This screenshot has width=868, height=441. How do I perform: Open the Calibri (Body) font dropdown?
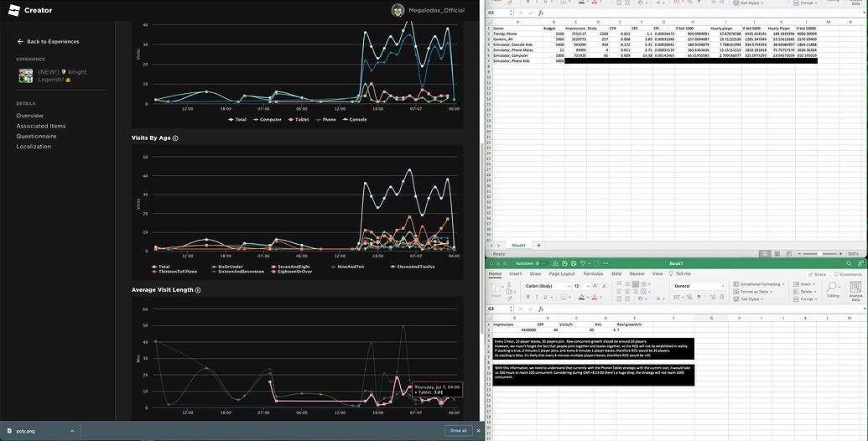point(548,286)
